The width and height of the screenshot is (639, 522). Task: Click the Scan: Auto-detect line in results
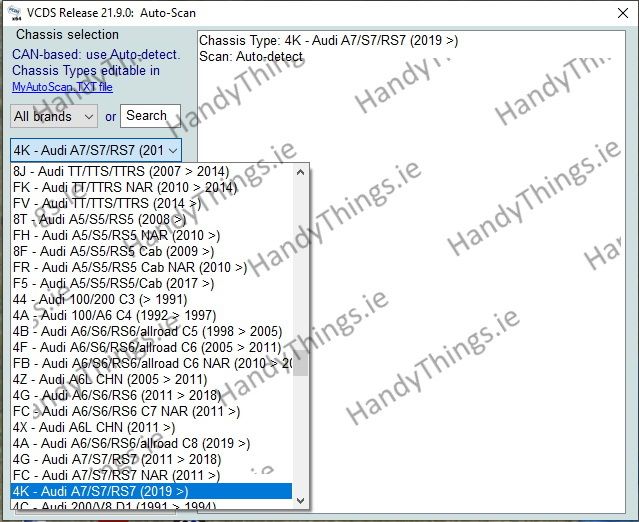point(251,56)
